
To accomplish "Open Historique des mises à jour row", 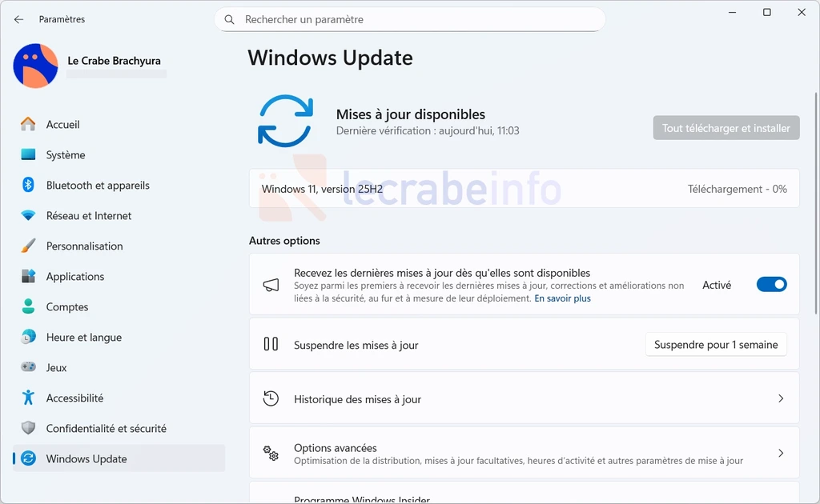I will [x=524, y=398].
